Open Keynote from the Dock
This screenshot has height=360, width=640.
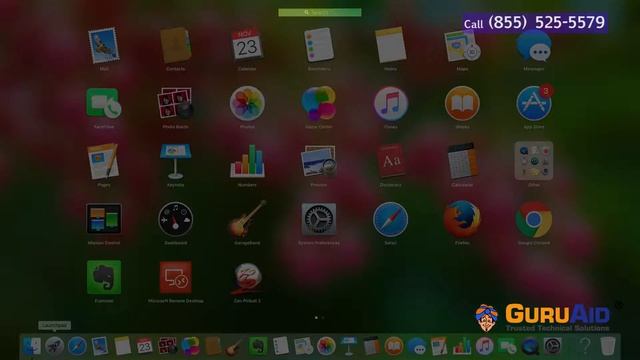[349, 346]
